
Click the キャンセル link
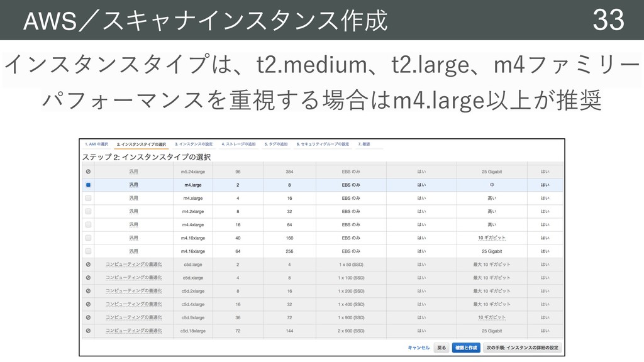418,348
